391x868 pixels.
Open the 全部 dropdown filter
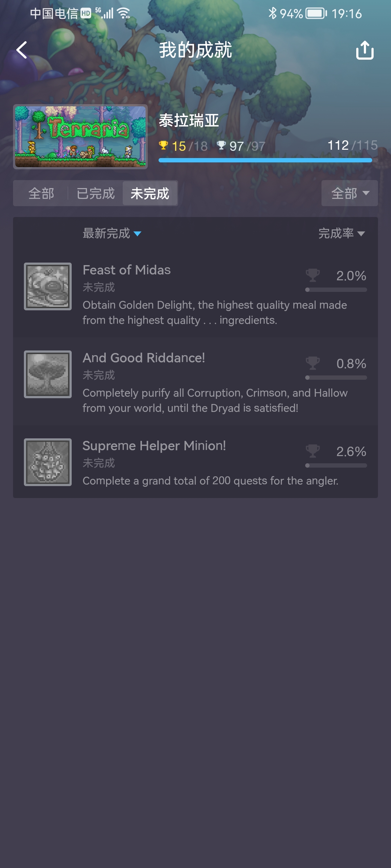(350, 193)
